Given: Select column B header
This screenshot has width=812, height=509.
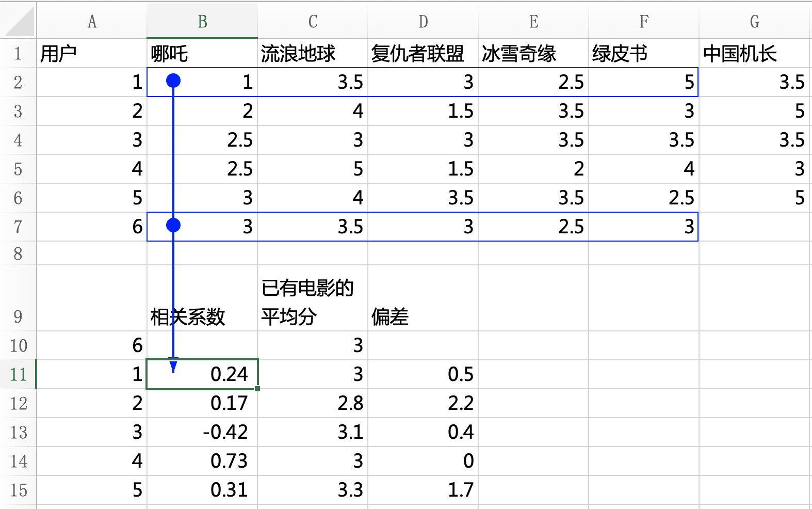Looking at the screenshot, I should pyautogui.click(x=202, y=21).
